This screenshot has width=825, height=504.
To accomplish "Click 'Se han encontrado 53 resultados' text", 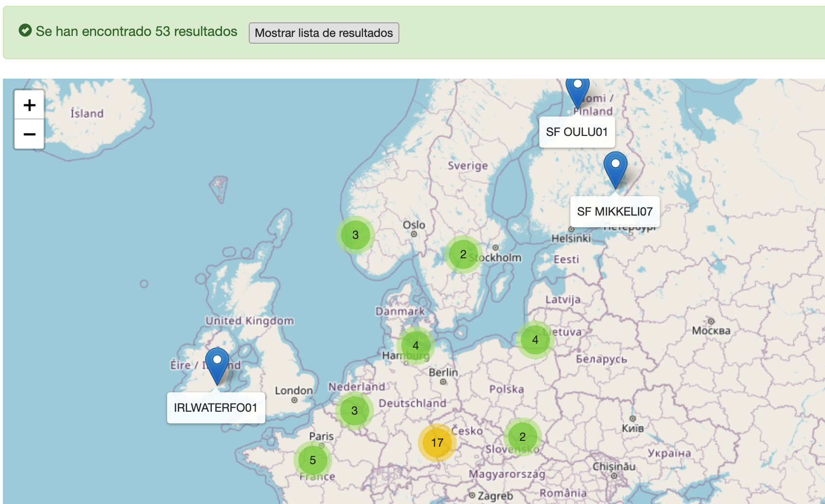I will click(x=137, y=32).
